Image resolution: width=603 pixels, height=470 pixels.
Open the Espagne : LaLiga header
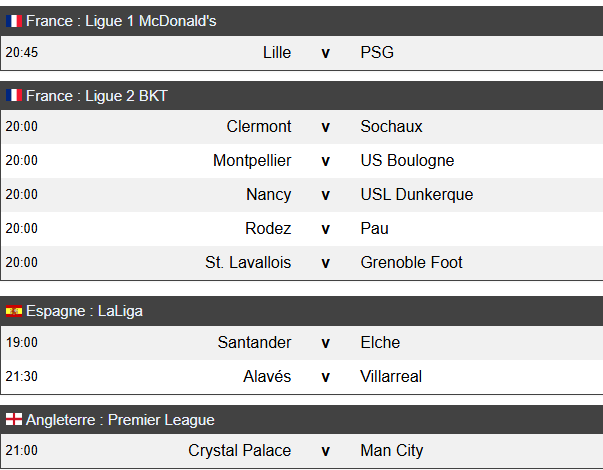coord(302,311)
